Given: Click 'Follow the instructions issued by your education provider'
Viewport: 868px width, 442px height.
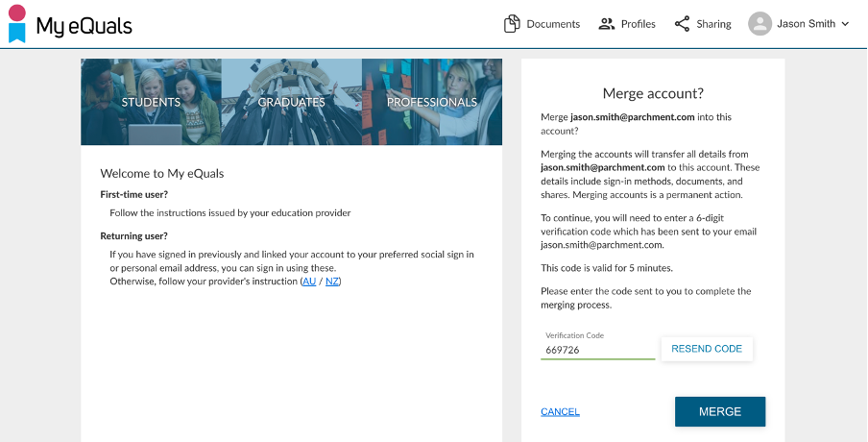Looking at the screenshot, I should click(230, 212).
